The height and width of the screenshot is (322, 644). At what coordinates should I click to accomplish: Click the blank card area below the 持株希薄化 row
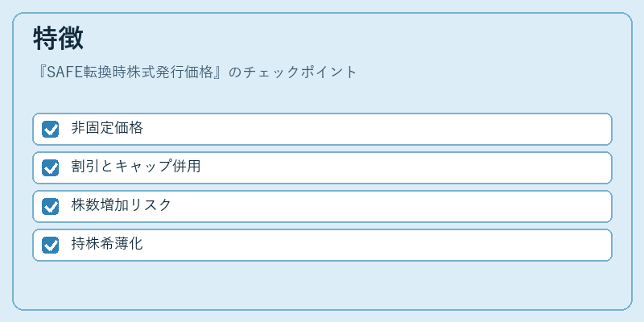click(x=322, y=285)
